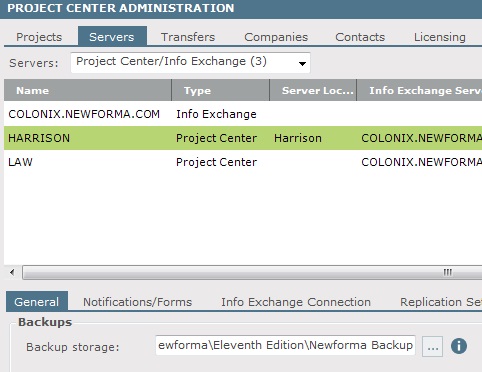Open the Notifications/Forms tab
Image resolution: width=482 pixels, height=372 pixels.
[137, 302]
